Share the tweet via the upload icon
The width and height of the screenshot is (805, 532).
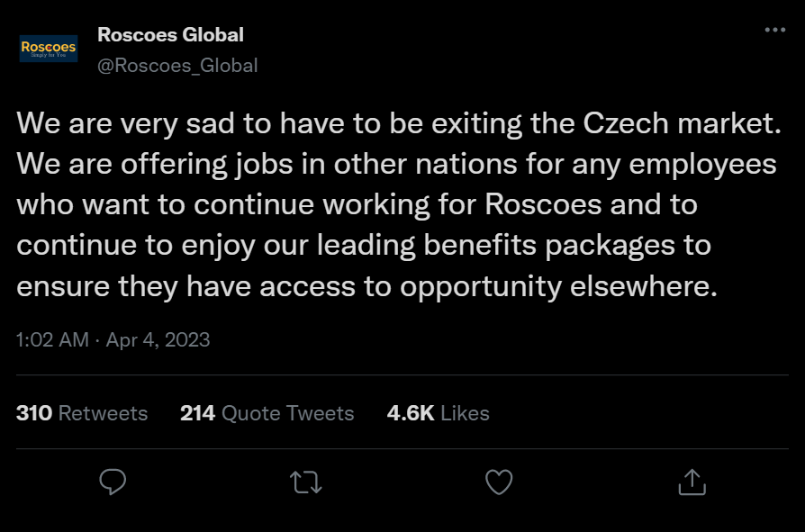[691, 482]
